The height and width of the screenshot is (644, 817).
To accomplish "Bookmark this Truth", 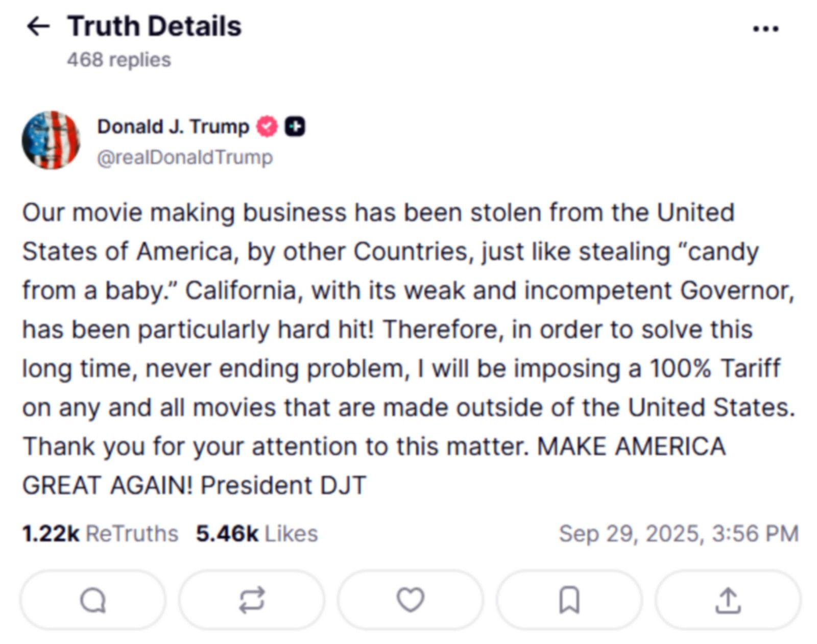I will coord(569,600).
